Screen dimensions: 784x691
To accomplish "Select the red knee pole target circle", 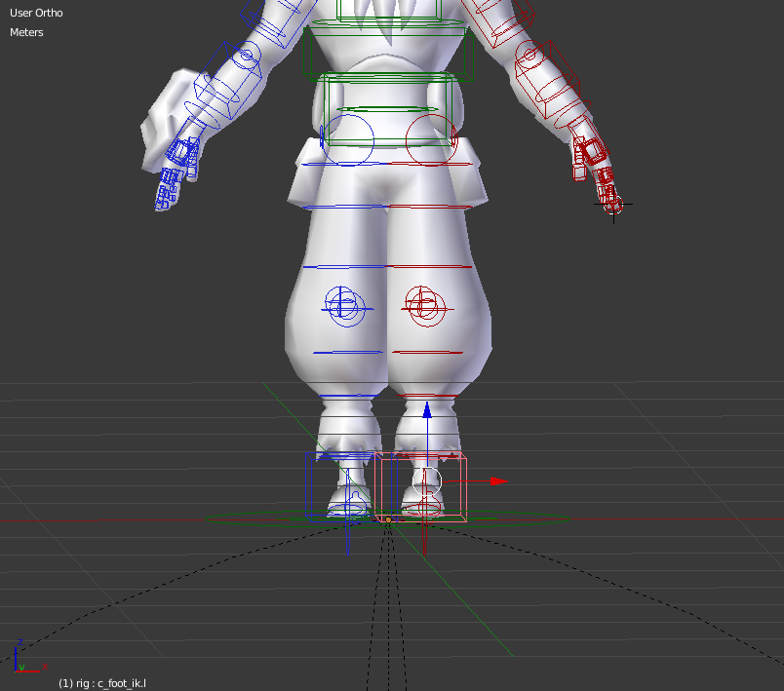I will pos(426,306).
